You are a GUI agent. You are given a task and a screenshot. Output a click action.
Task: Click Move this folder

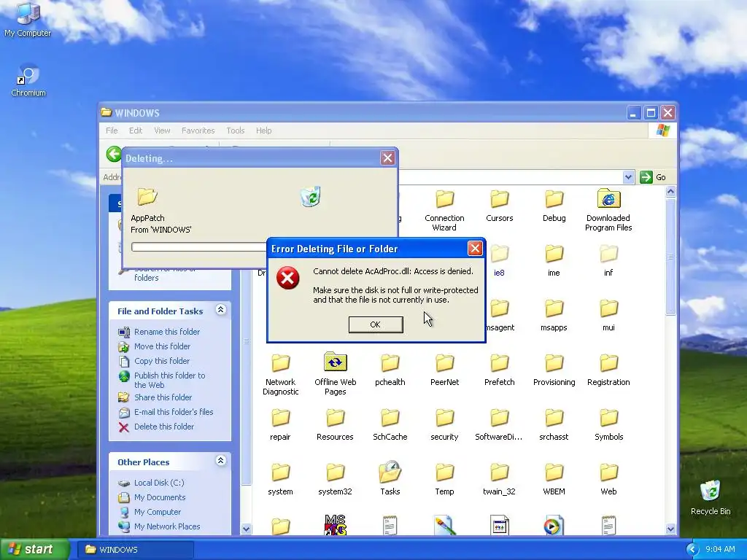[155, 346]
